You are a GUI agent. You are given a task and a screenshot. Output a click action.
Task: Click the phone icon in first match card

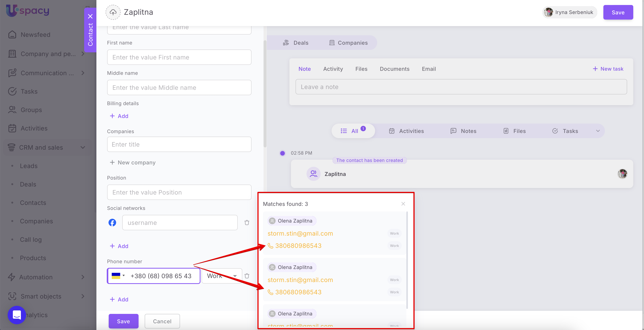[270, 246]
